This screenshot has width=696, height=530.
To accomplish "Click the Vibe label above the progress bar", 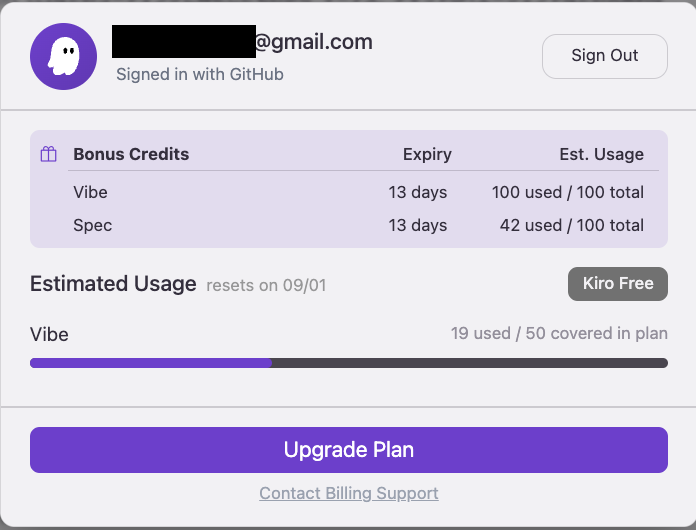I will pyautogui.click(x=50, y=334).
